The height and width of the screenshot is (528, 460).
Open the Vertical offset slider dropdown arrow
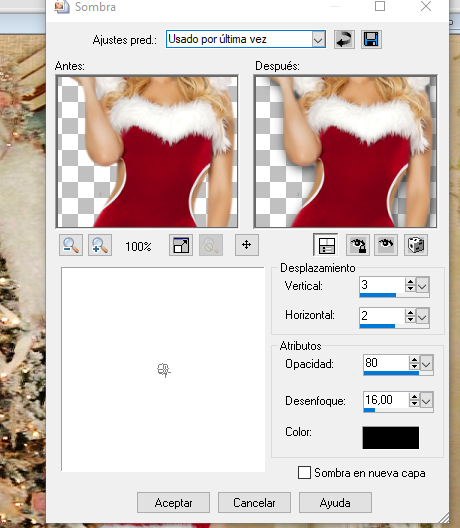[422, 286]
